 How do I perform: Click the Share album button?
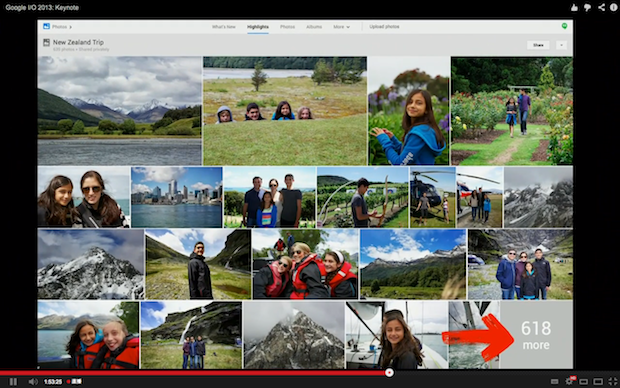pyautogui.click(x=538, y=45)
